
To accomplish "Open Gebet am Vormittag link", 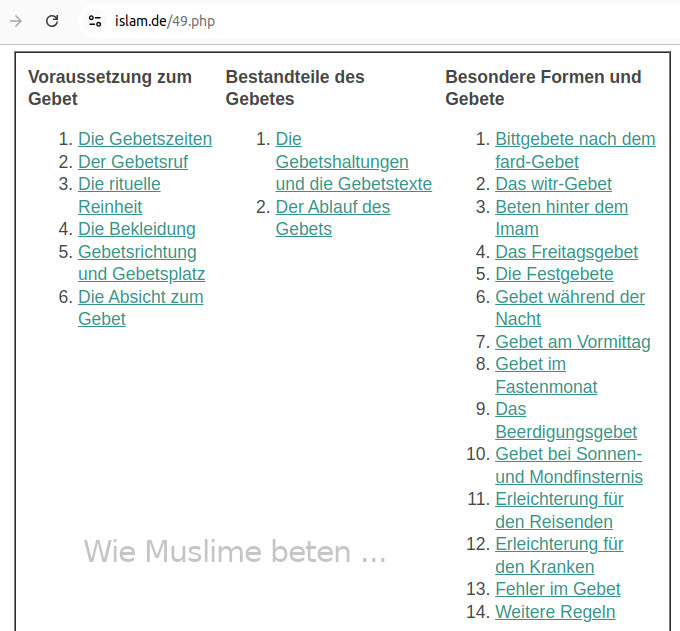I will [x=573, y=342].
